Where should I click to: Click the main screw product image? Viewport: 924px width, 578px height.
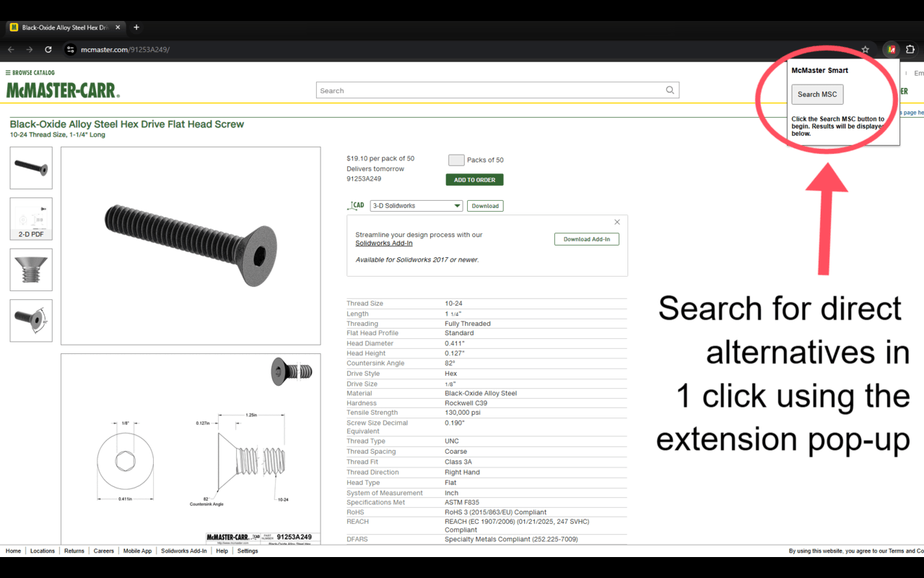(191, 246)
